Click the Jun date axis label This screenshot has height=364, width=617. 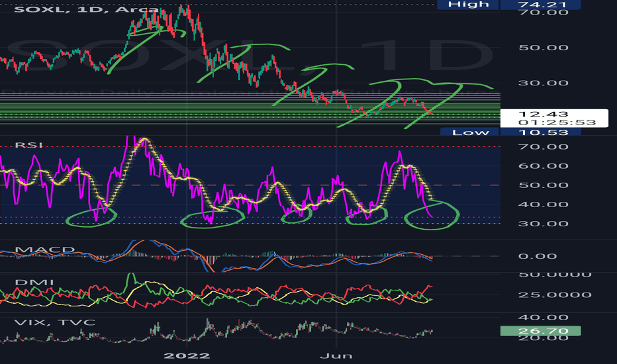(x=336, y=356)
